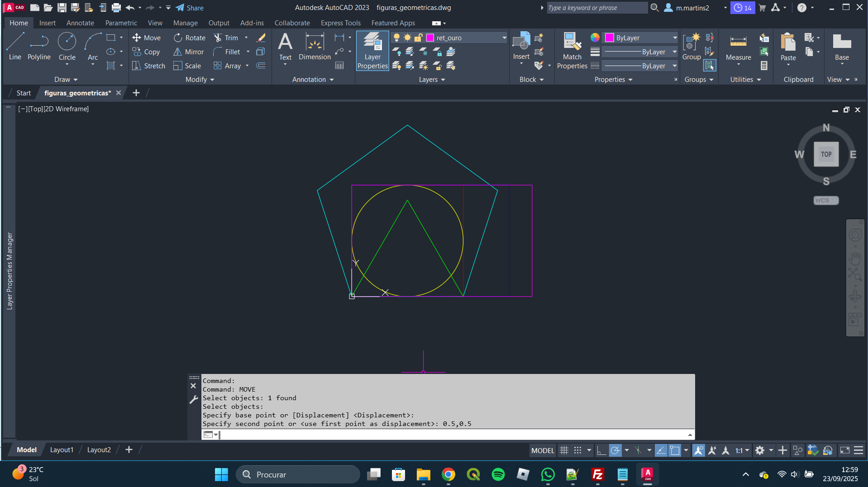Screen dimensions: 868x487
Task: Click the command line input field
Action: pyautogui.click(x=453, y=435)
